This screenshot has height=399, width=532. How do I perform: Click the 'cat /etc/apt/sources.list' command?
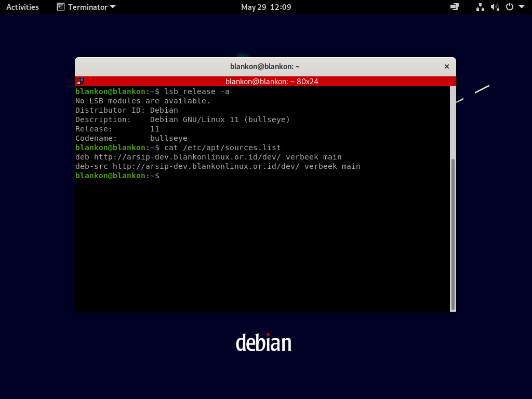(222, 148)
